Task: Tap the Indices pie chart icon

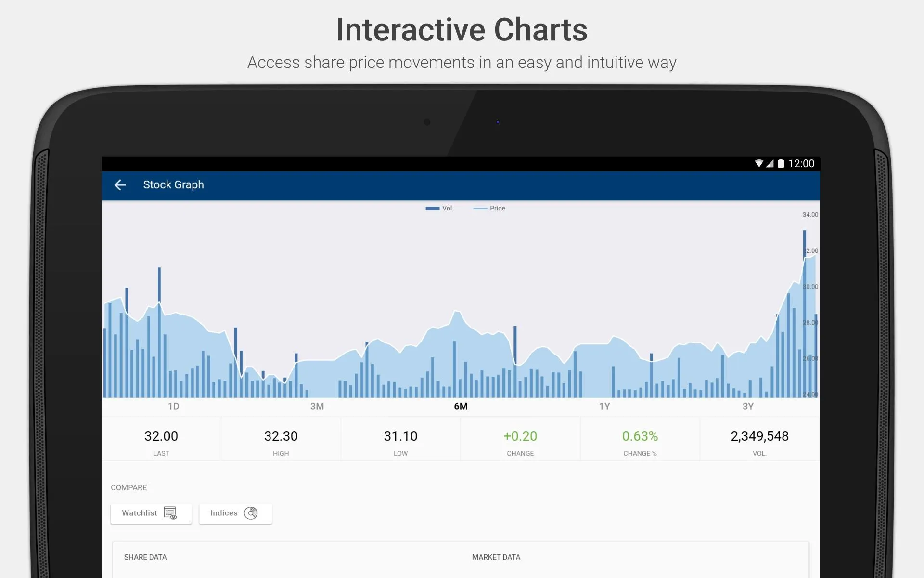Action: point(251,513)
